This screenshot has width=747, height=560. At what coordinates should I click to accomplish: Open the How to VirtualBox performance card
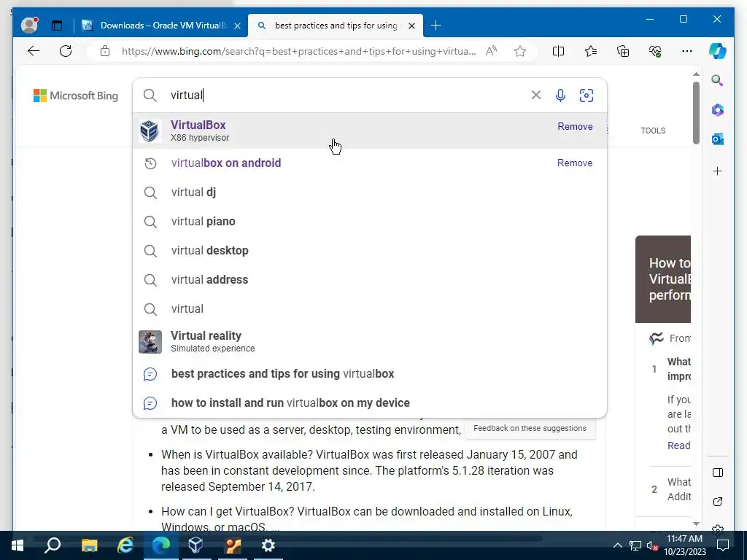(x=662, y=279)
